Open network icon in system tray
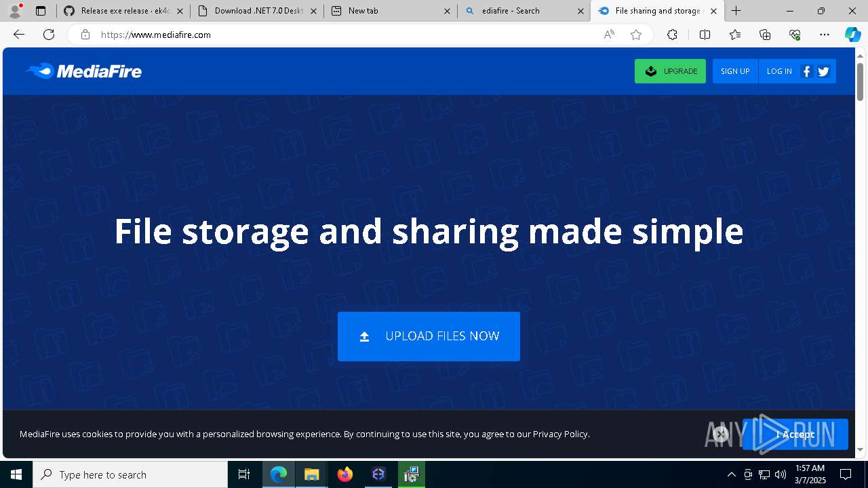The image size is (868, 488). [764, 474]
